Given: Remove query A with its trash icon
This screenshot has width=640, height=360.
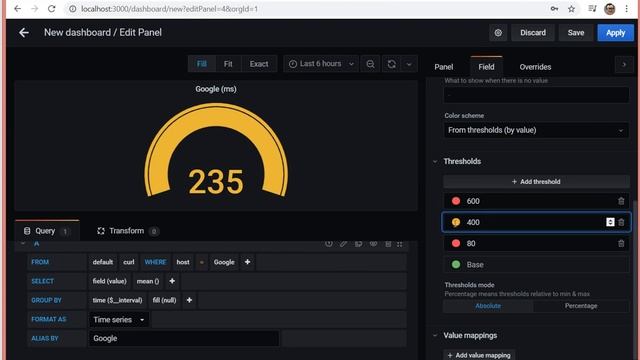Looking at the screenshot, I should click(388, 244).
